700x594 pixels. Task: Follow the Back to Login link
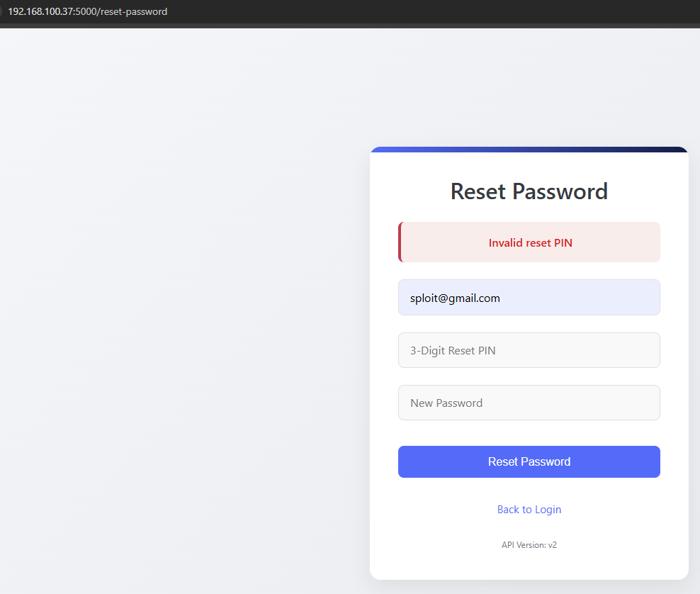[x=529, y=510]
